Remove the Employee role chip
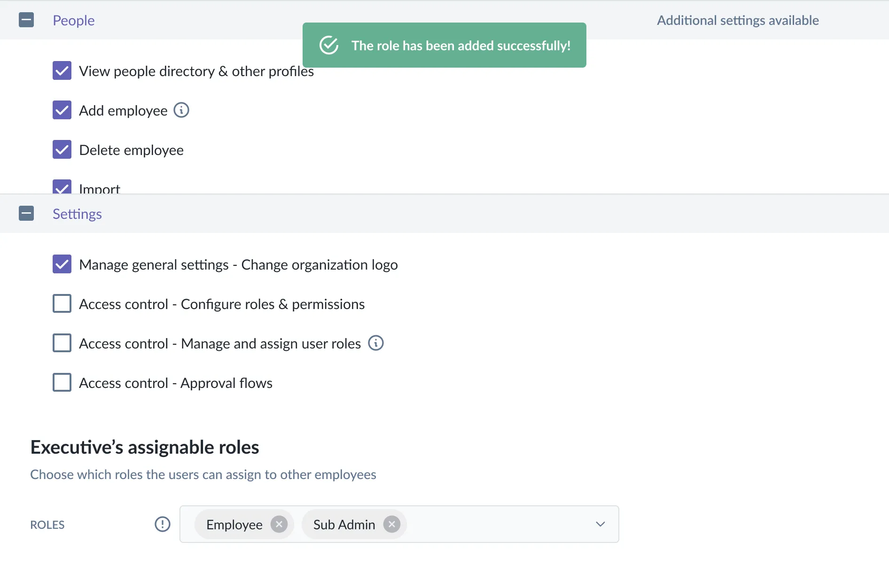Viewport: 889px width, 588px height. coord(279,524)
